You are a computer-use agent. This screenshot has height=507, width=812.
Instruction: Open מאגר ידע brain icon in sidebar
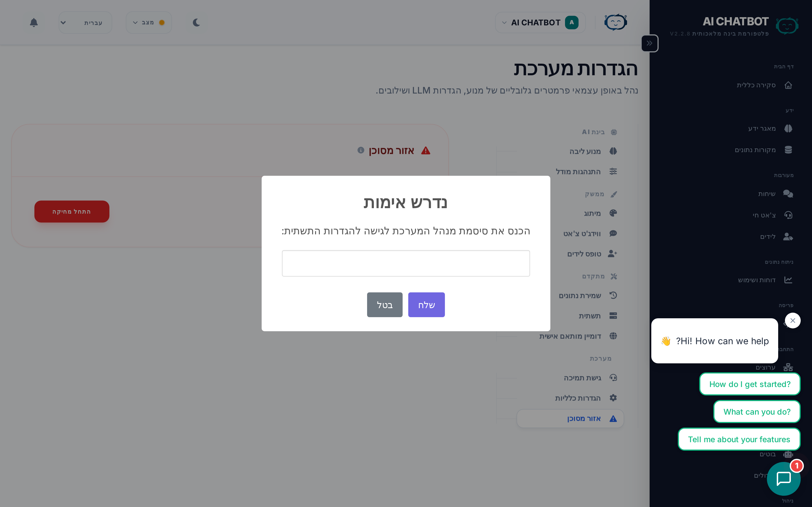click(788, 128)
